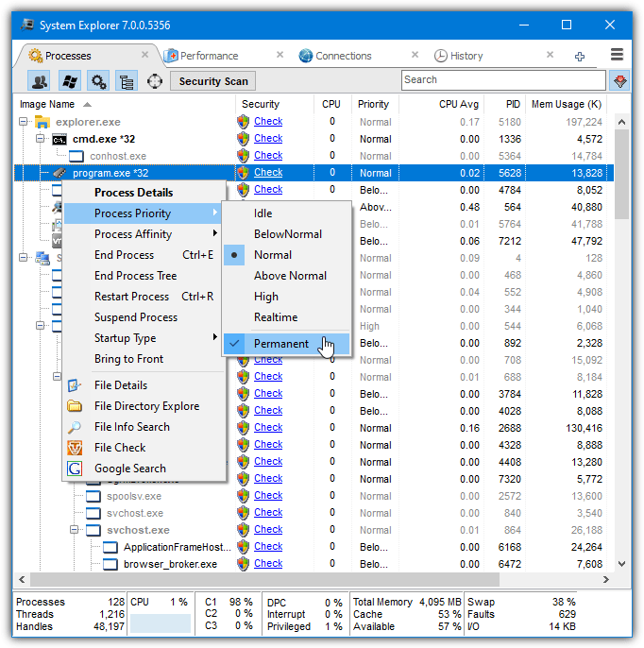Expand the Process Affinity submenu
Viewport: 644px width, 648px height.
143,234
